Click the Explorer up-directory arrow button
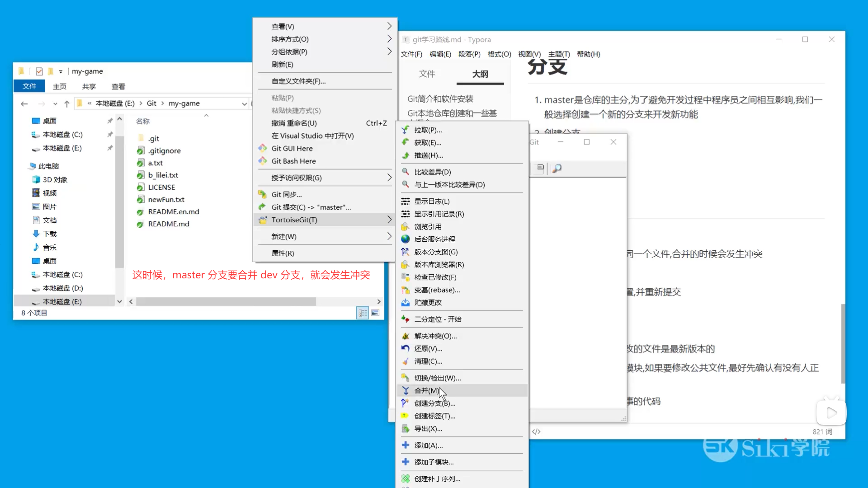Viewport: 868px width, 488px height. [67, 104]
